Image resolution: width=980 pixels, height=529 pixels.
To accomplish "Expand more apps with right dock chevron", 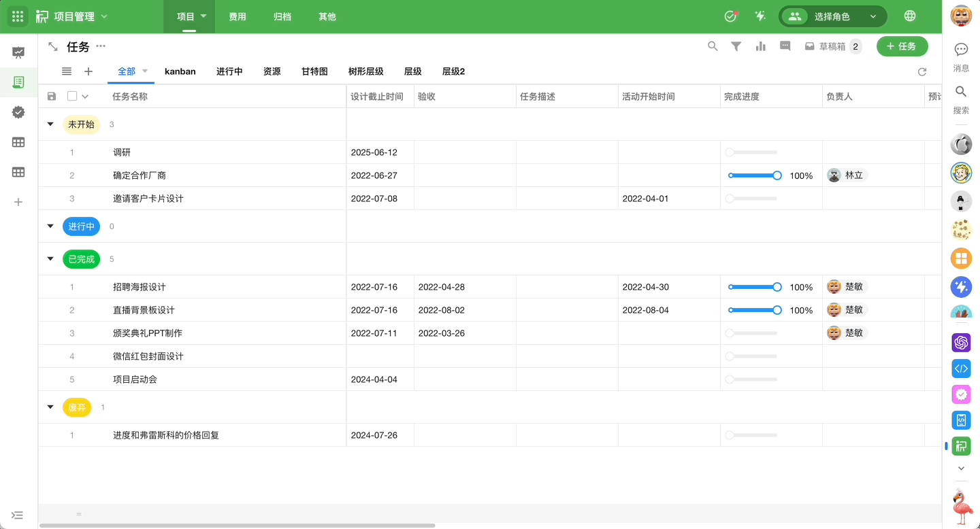I will tap(961, 468).
